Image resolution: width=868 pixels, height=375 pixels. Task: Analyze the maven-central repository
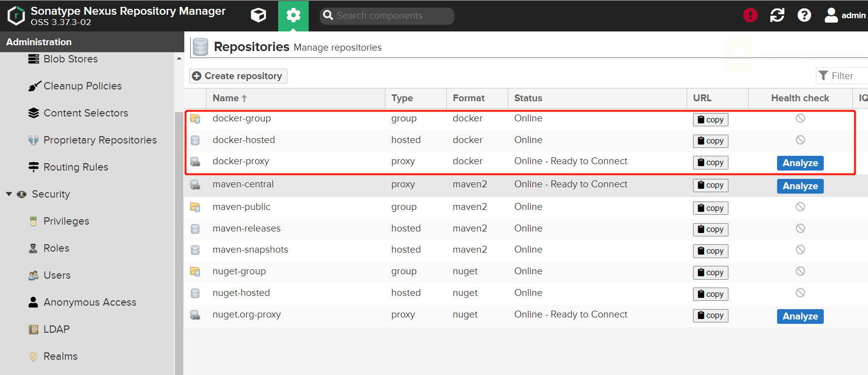tap(800, 186)
